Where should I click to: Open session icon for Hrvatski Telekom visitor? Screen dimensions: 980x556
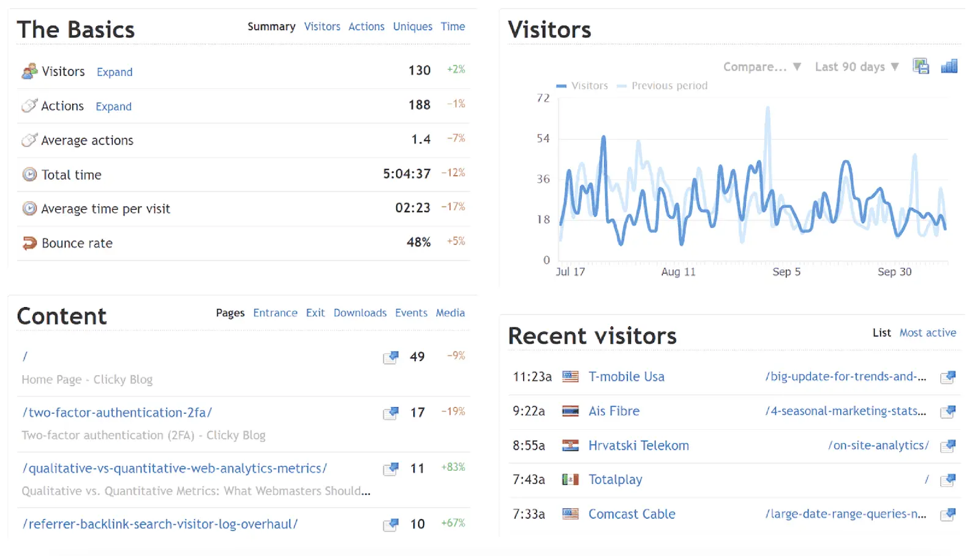tap(948, 446)
